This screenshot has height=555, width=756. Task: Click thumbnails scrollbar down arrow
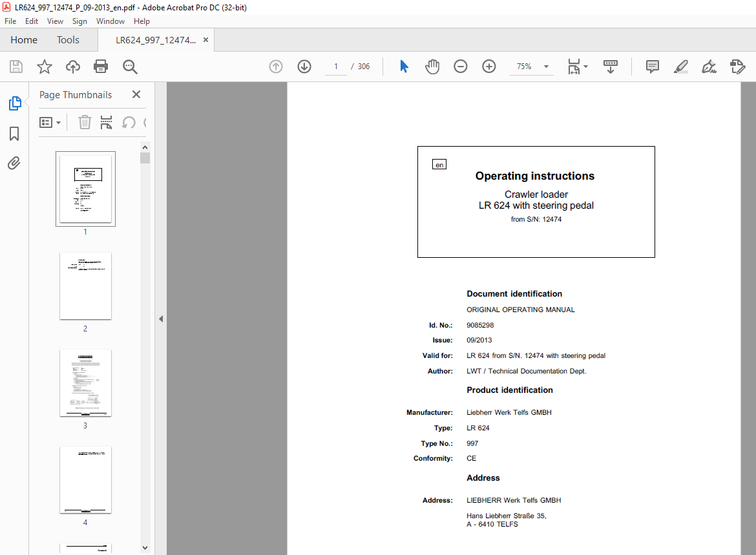[x=145, y=548]
